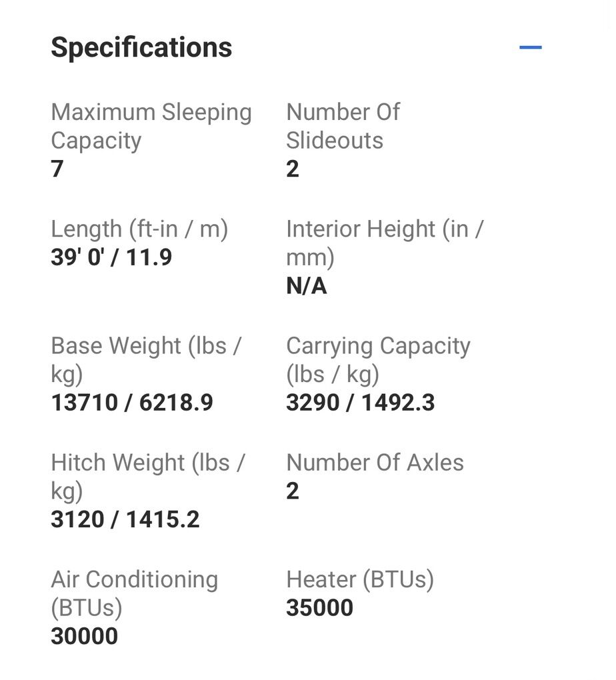Click the Hitch Weight label
This screenshot has width=616, height=680.
(147, 477)
